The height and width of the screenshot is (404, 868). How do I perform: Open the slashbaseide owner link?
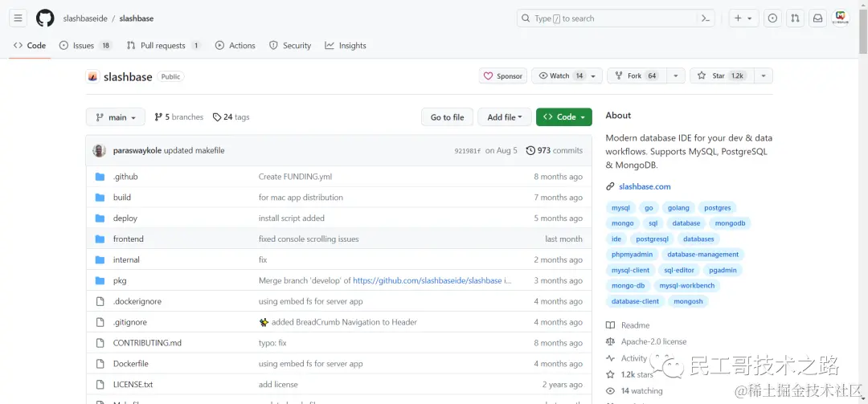85,18
